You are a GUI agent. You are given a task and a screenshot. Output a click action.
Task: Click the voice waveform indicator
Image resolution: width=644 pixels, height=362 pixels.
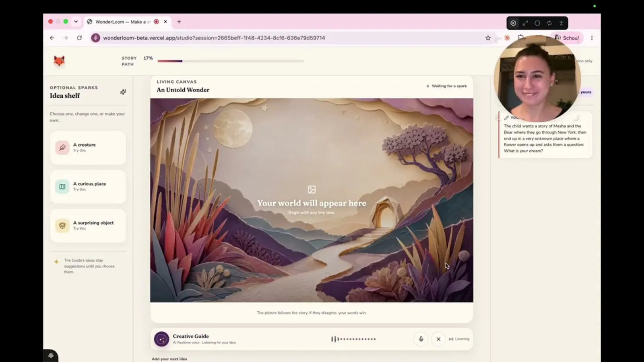(353, 339)
